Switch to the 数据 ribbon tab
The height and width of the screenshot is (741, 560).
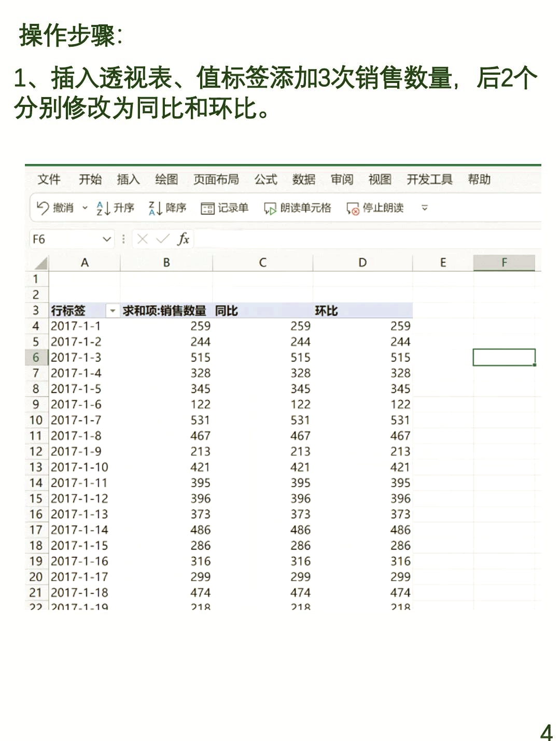pos(304,180)
